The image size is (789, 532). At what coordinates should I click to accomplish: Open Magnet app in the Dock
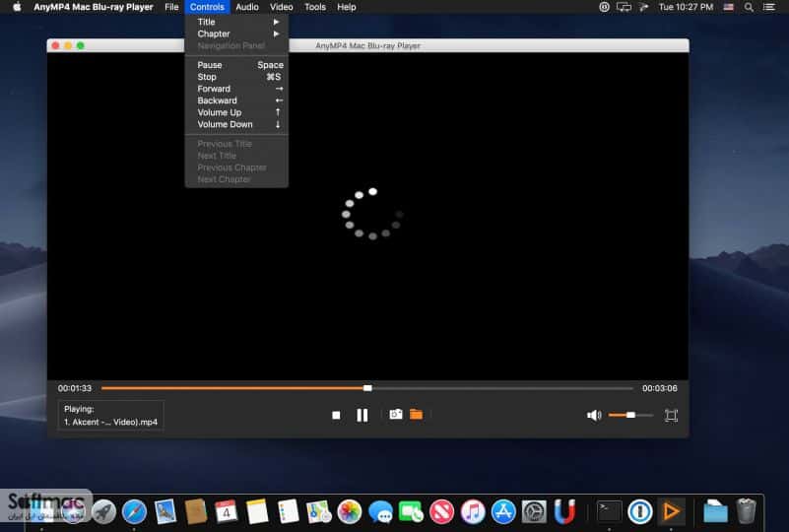564,512
